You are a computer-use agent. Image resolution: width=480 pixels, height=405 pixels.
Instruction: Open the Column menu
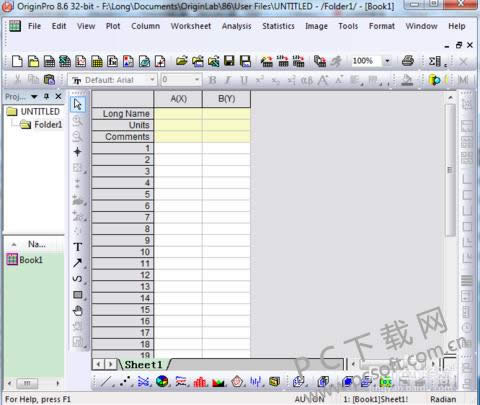click(x=145, y=26)
